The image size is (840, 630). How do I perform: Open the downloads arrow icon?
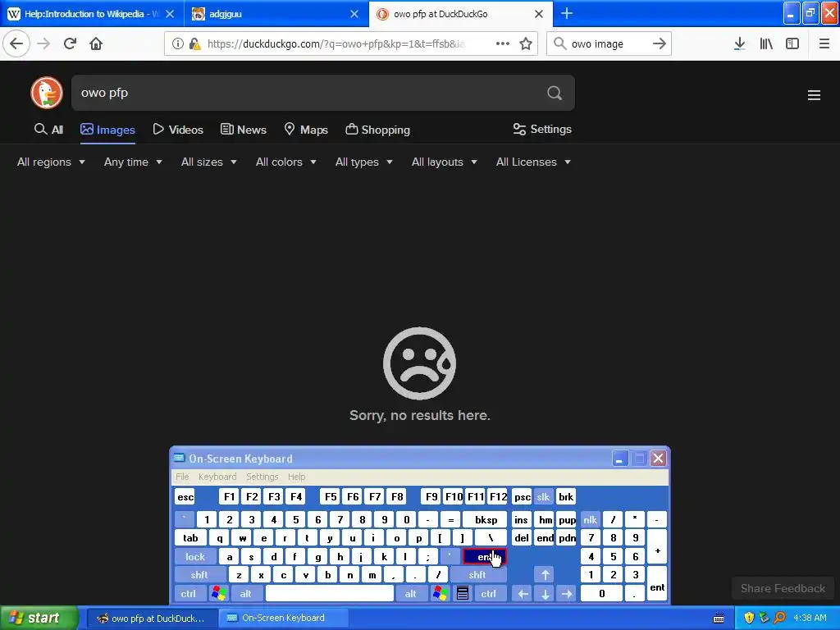point(740,44)
